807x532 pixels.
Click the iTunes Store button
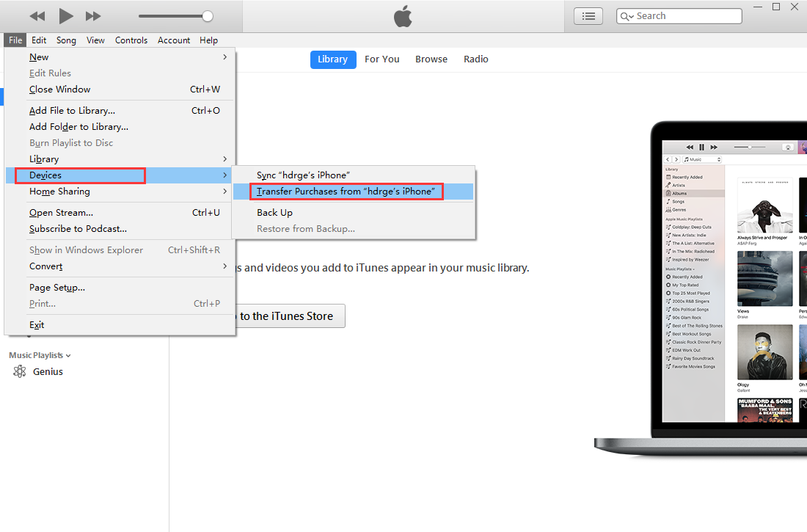(x=291, y=316)
